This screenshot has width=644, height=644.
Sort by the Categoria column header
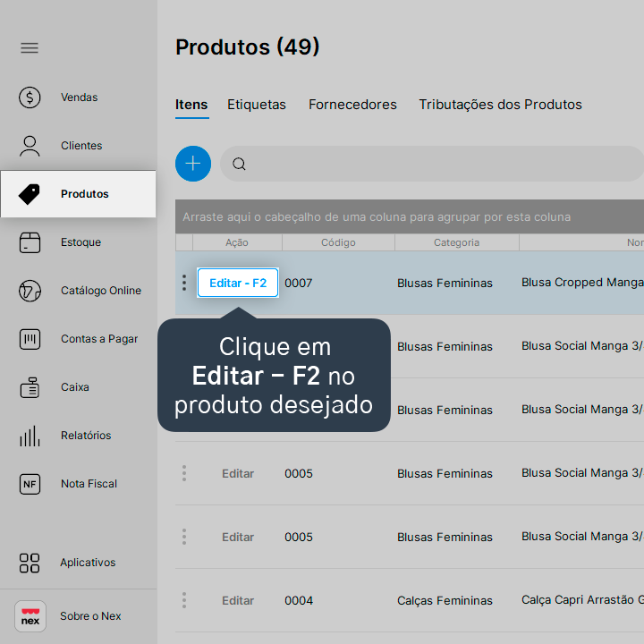(x=457, y=242)
